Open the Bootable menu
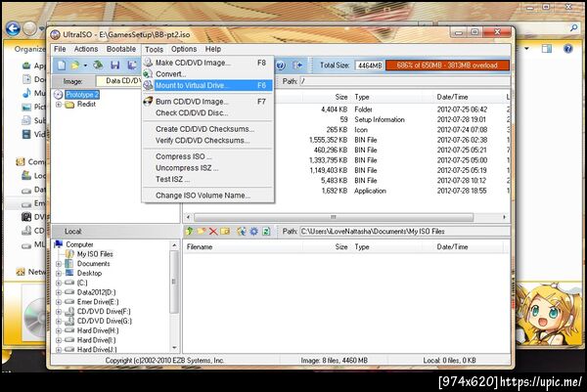Image resolution: width=587 pixels, height=392 pixels. [x=121, y=49]
